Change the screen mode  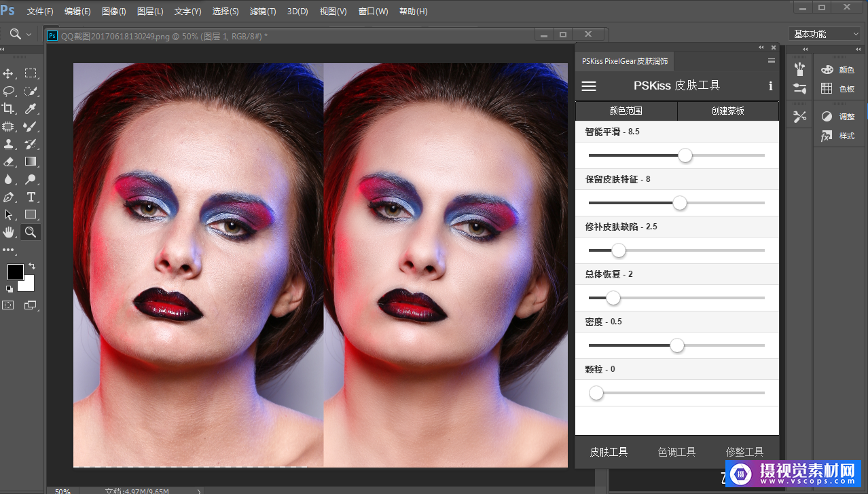(31, 305)
